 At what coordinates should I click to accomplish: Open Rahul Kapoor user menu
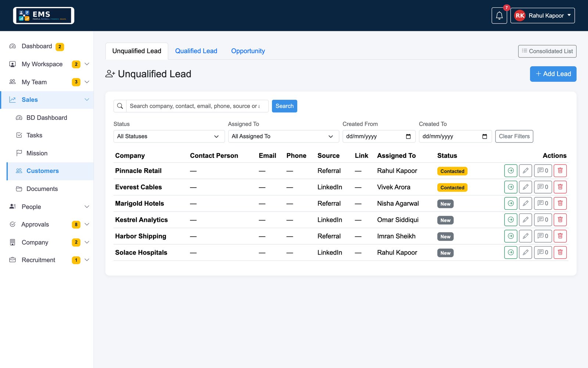click(x=542, y=15)
